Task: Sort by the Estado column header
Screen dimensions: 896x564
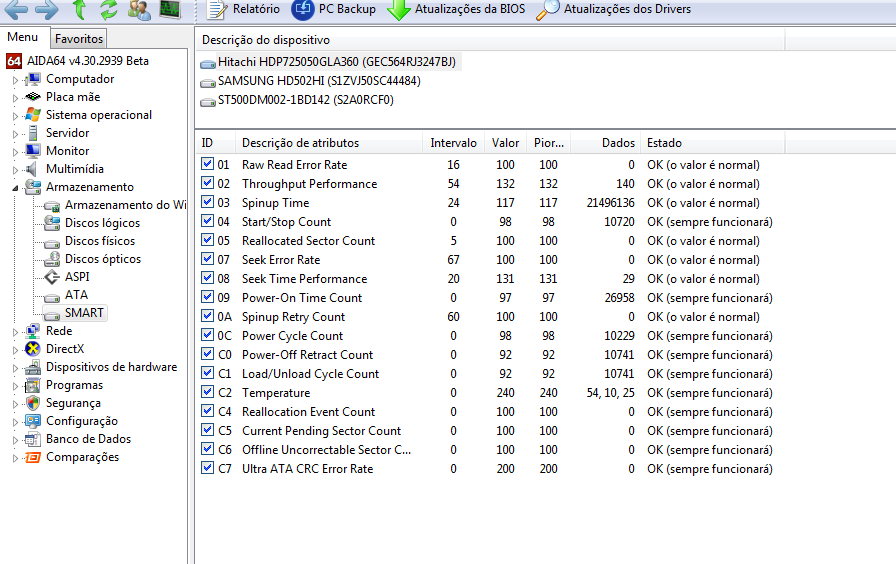Action: point(713,143)
